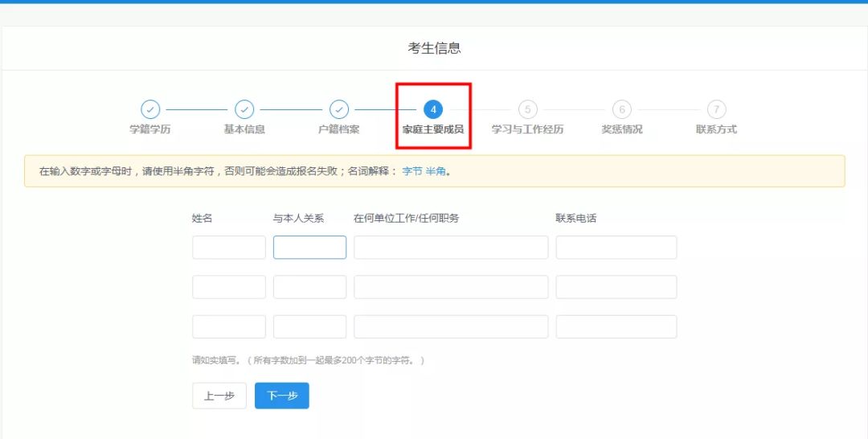Open the 字节 explanation link
The height and width of the screenshot is (439, 868).
point(411,171)
